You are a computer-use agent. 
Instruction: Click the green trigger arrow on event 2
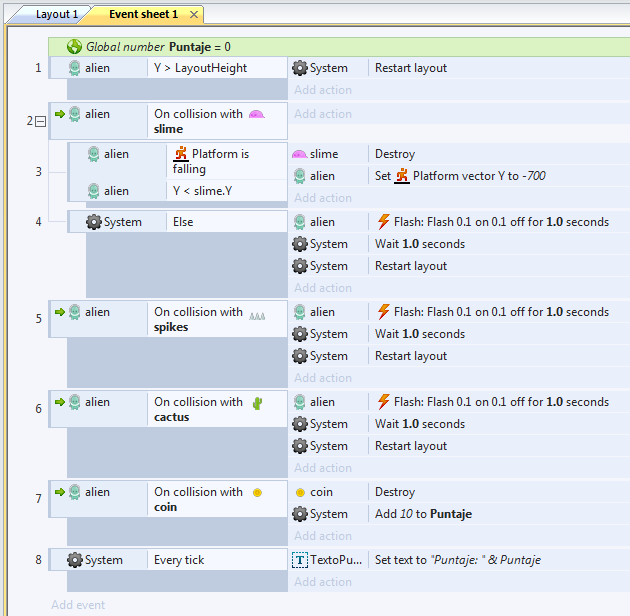60,114
